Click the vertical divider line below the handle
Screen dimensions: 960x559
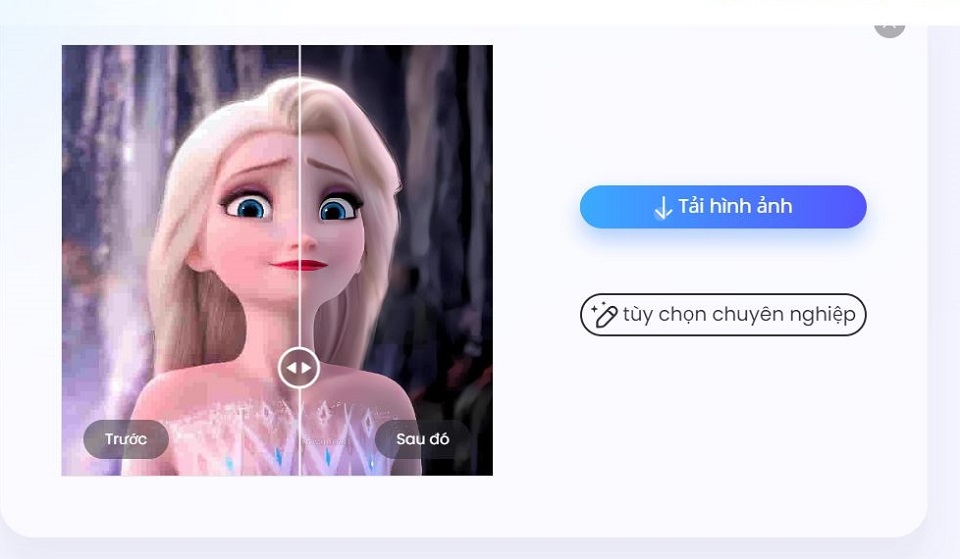(x=299, y=432)
